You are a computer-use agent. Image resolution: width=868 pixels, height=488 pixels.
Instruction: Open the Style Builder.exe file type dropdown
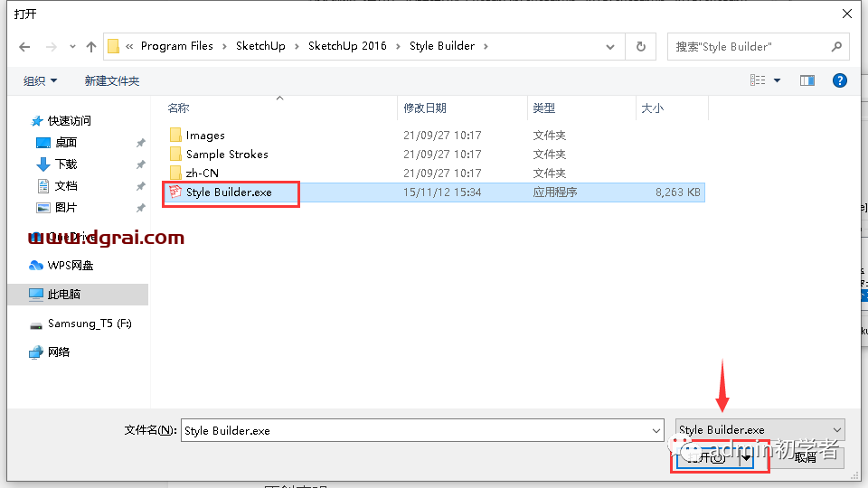[x=759, y=430]
